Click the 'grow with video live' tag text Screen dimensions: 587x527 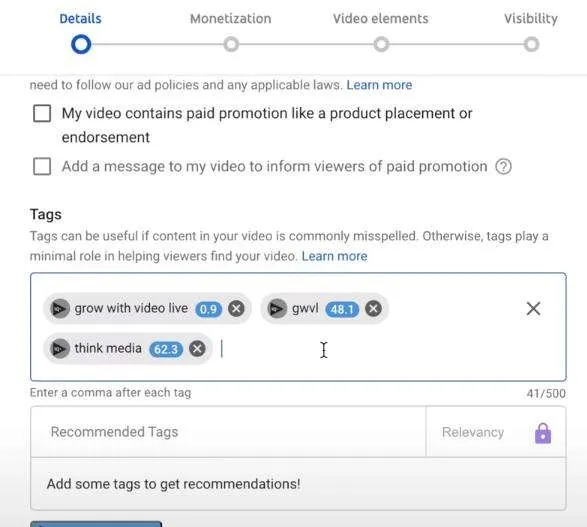point(131,308)
